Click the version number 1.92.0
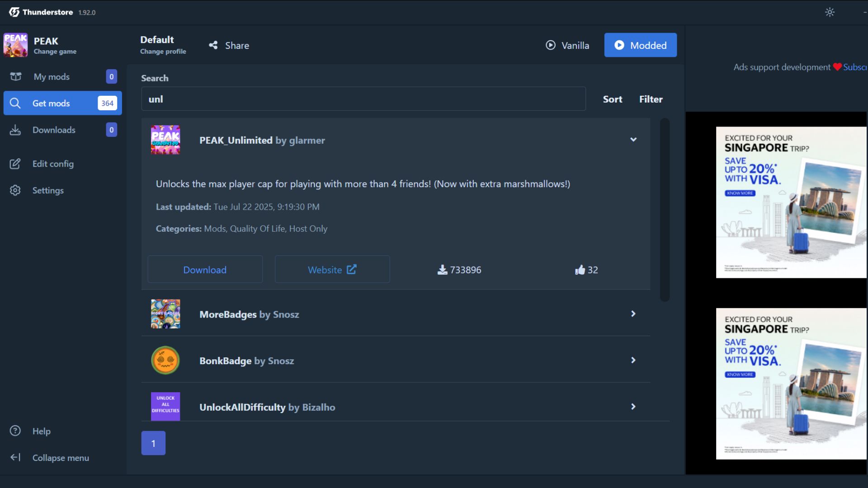 87,13
